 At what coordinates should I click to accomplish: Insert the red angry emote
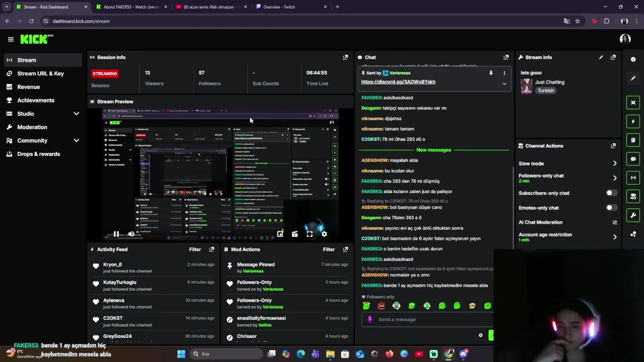click(381, 306)
